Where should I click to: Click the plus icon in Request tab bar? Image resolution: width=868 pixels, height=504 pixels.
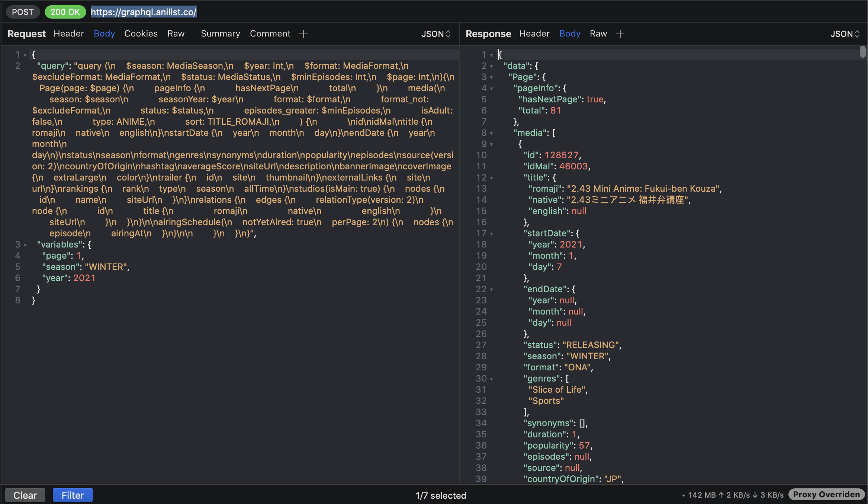click(x=303, y=34)
